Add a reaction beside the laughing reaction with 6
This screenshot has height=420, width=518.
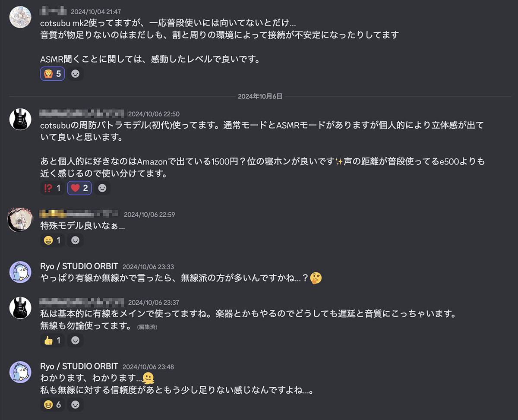point(75,404)
